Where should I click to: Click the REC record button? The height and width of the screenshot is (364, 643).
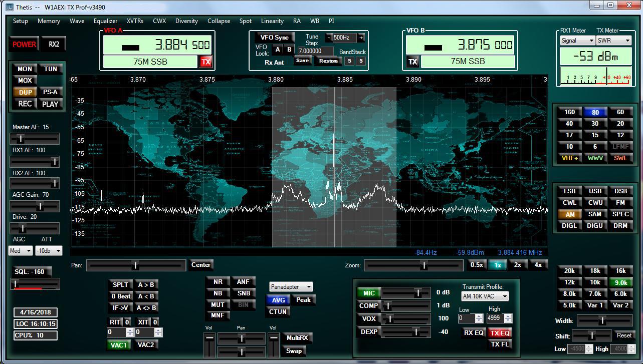pos(25,104)
